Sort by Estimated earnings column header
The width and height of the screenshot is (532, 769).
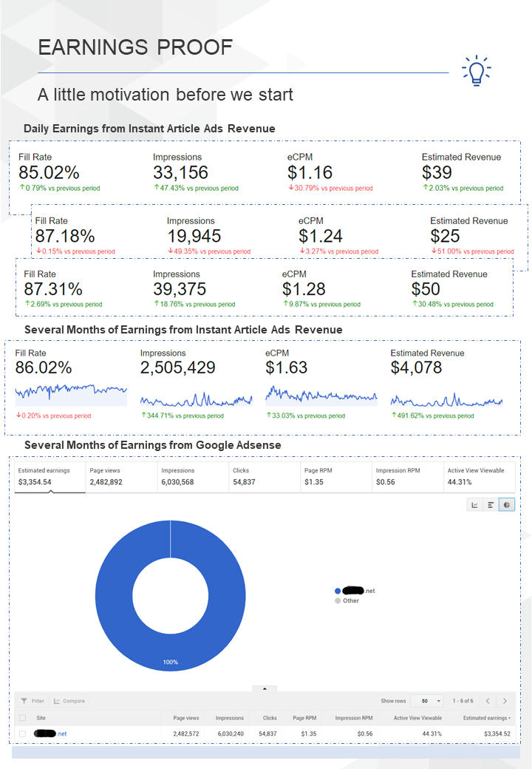click(486, 718)
